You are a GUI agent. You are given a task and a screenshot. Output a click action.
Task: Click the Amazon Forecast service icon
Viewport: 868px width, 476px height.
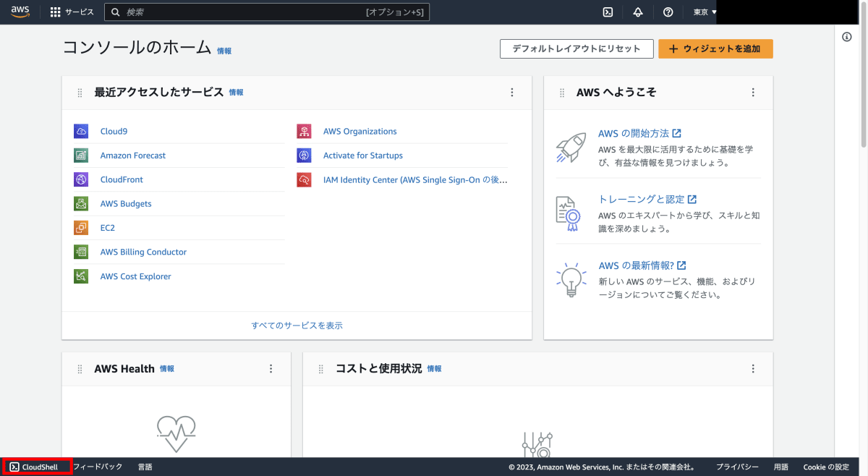click(x=81, y=156)
